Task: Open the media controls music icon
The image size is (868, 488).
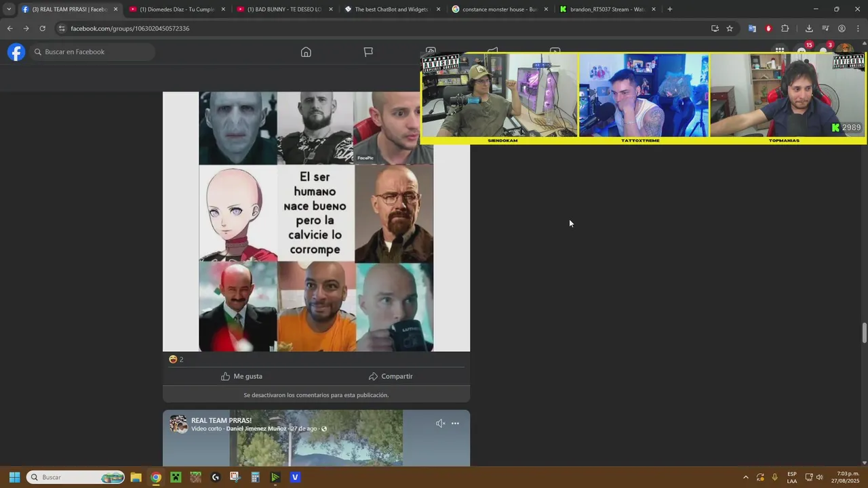Action: 825,28
